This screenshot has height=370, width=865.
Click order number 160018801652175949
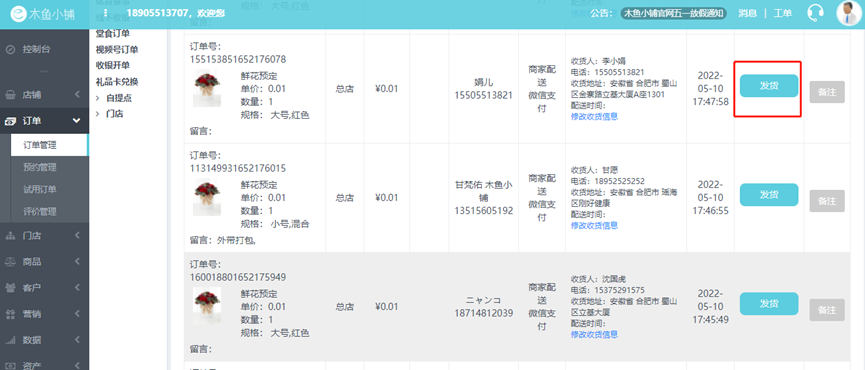coord(238,277)
